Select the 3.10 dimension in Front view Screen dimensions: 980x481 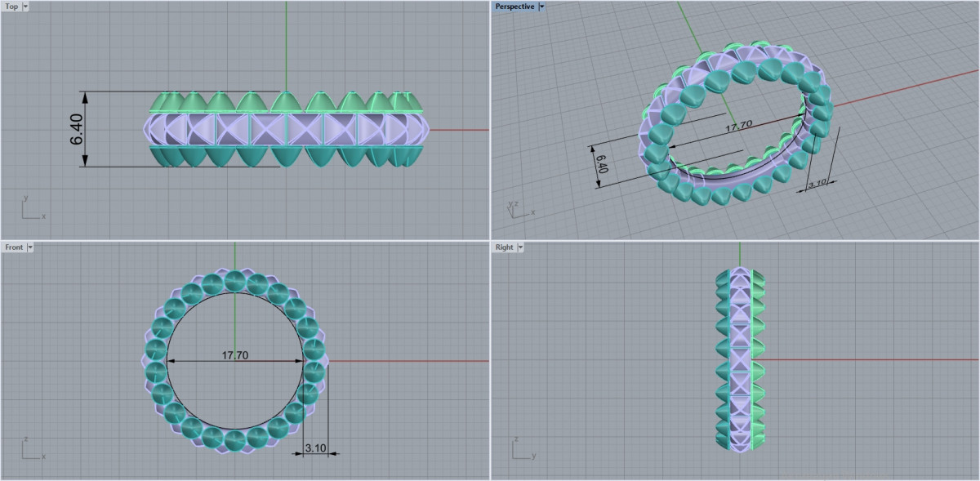(x=314, y=448)
